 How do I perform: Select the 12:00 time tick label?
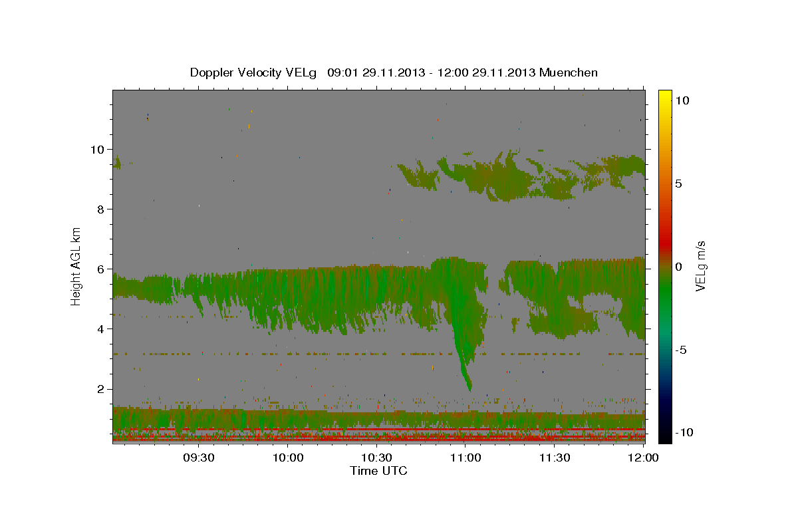tap(643, 458)
